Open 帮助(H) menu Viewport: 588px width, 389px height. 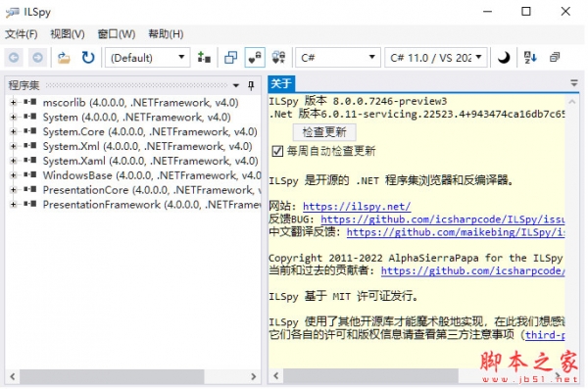[x=166, y=34]
